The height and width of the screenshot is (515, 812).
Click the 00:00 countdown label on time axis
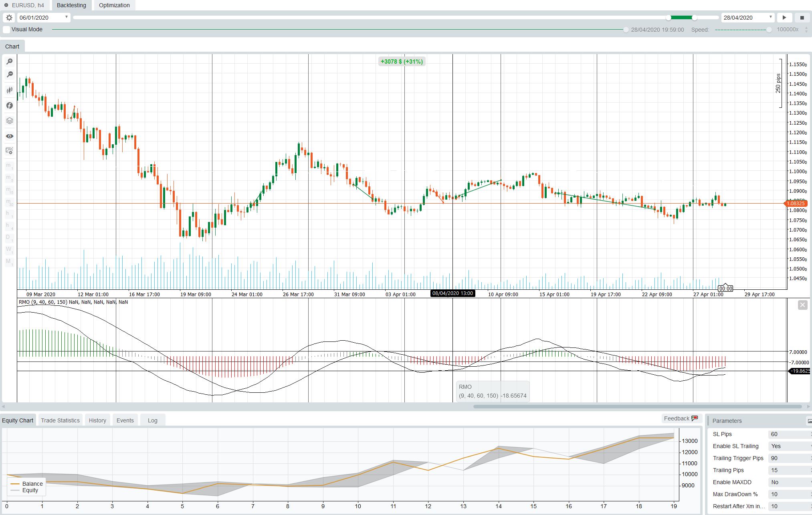point(725,289)
